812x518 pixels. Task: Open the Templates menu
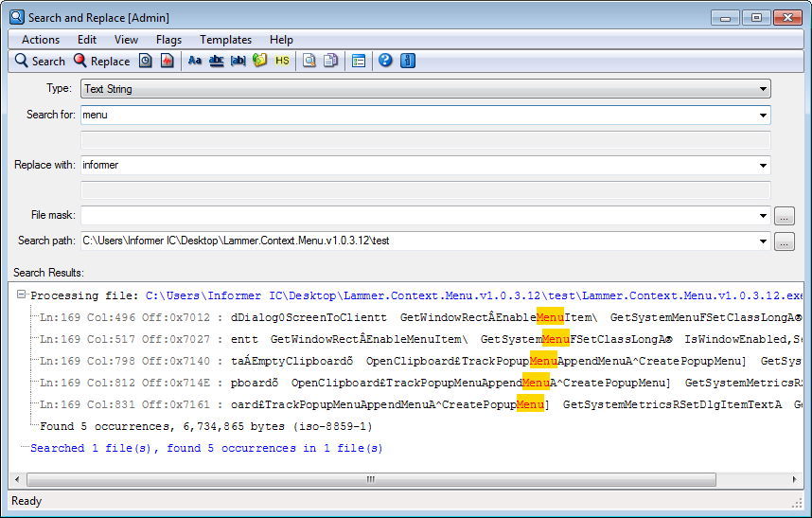click(226, 40)
